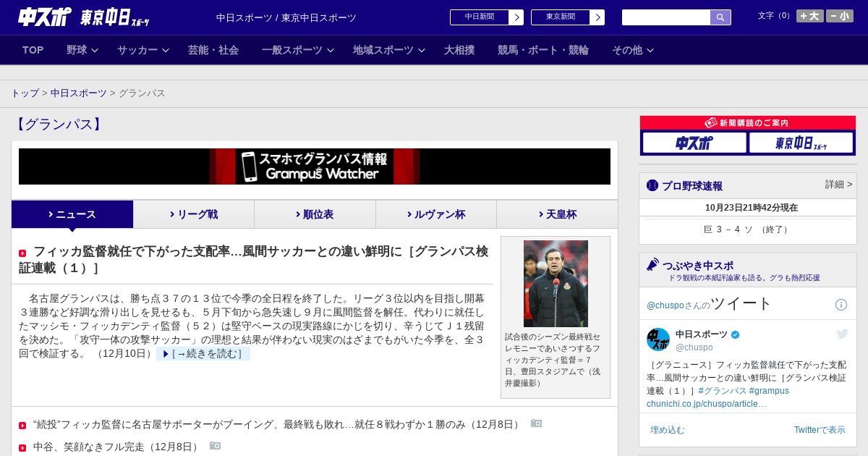The height and width of the screenshot is (456, 868).
Task: Click the Twitter bird icon in the tweet
Action: click(x=842, y=334)
